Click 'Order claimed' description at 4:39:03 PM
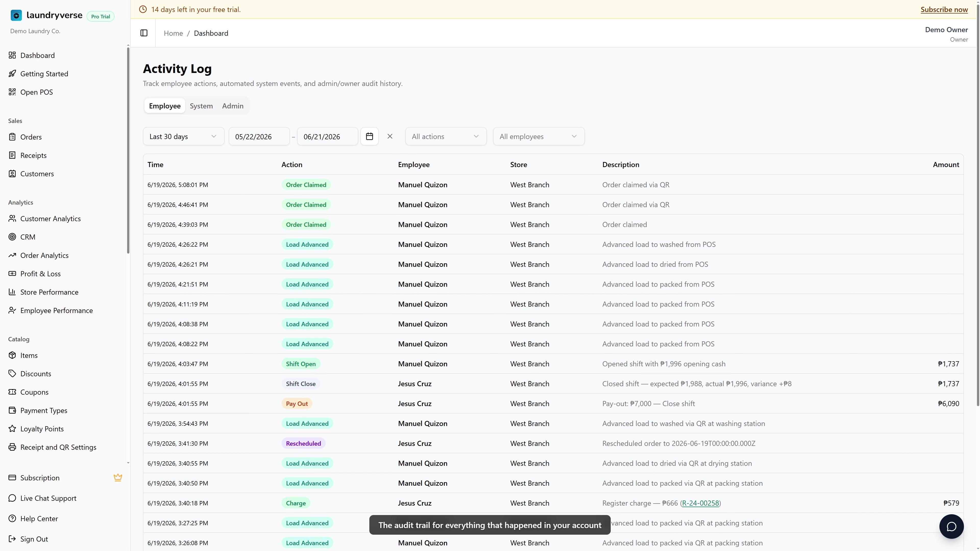Viewport: 980px width, 551px height. coord(624,224)
